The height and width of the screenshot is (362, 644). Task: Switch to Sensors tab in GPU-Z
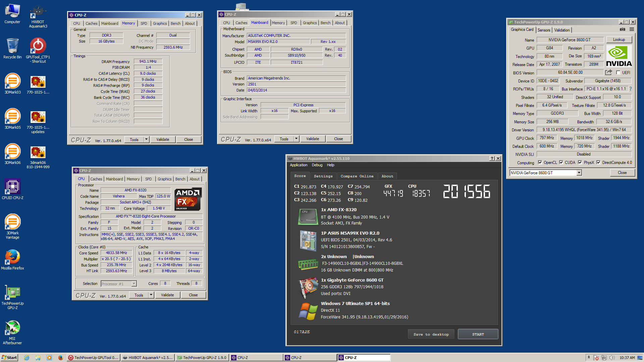coord(544,30)
